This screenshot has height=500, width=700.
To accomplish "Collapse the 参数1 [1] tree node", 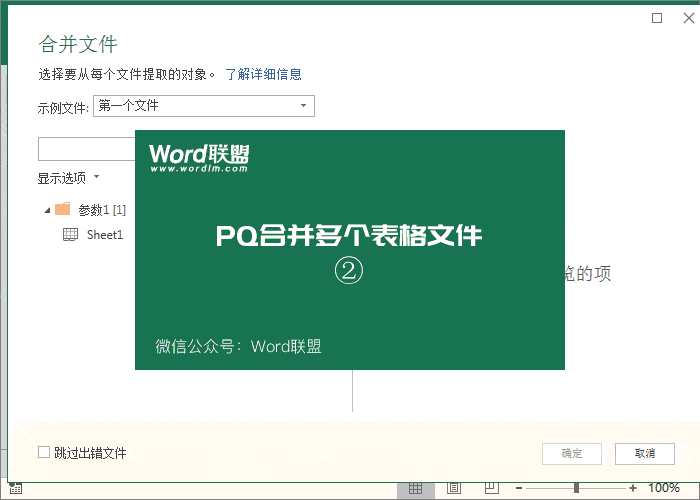I will (x=47, y=210).
